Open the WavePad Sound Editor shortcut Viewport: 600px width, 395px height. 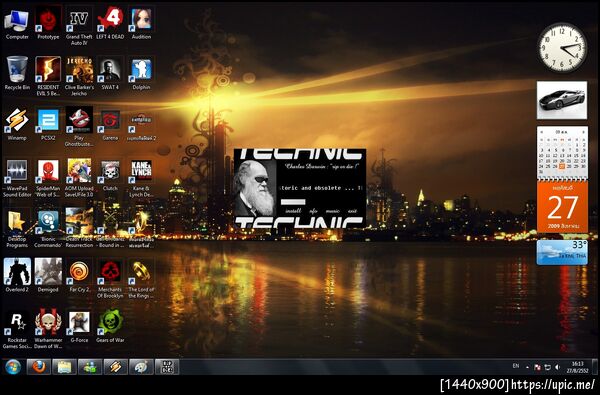17,177
